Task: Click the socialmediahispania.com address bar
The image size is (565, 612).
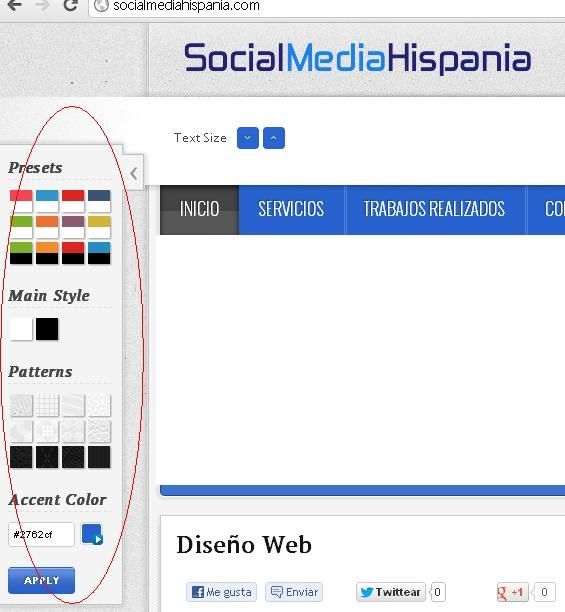Action: 327,6
